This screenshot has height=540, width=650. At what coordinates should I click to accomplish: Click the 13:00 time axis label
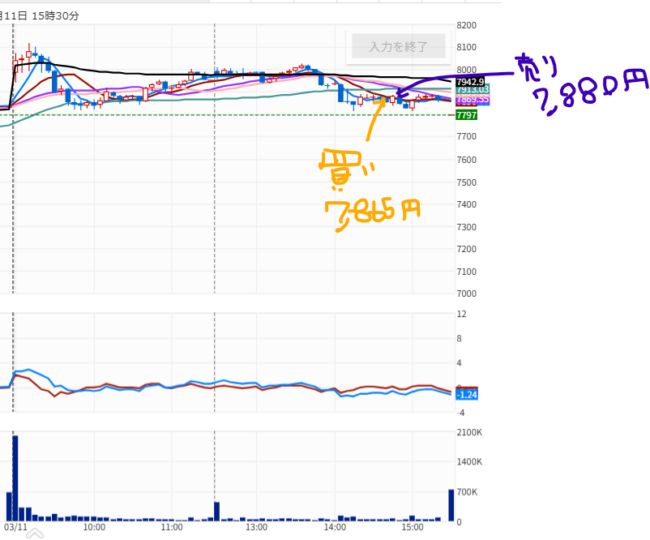pyautogui.click(x=255, y=526)
